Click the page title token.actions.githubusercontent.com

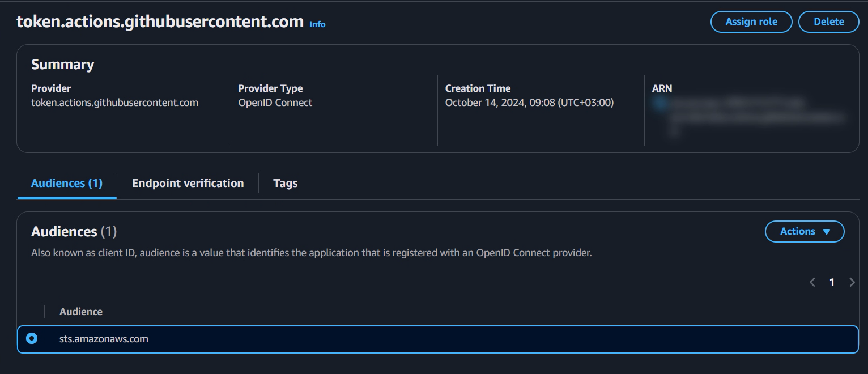tap(160, 22)
